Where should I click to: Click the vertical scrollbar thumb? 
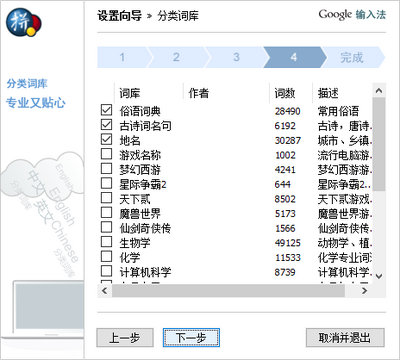[x=379, y=144]
